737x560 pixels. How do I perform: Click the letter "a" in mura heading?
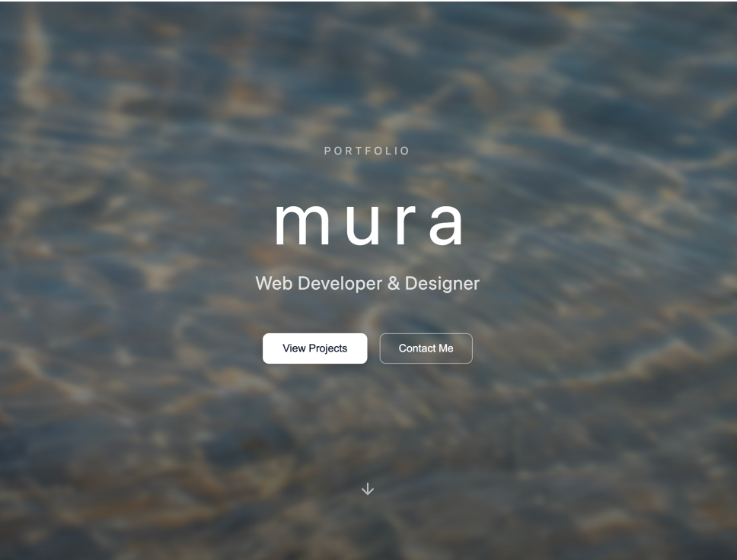point(445,224)
